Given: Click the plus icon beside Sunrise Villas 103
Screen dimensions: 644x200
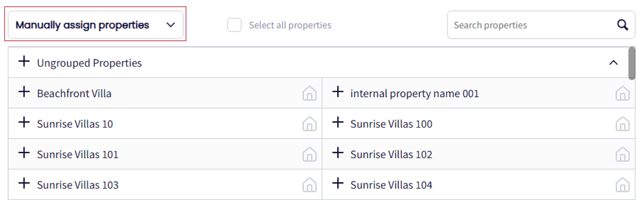Looking at the screenshot, I should pos(24,183).
